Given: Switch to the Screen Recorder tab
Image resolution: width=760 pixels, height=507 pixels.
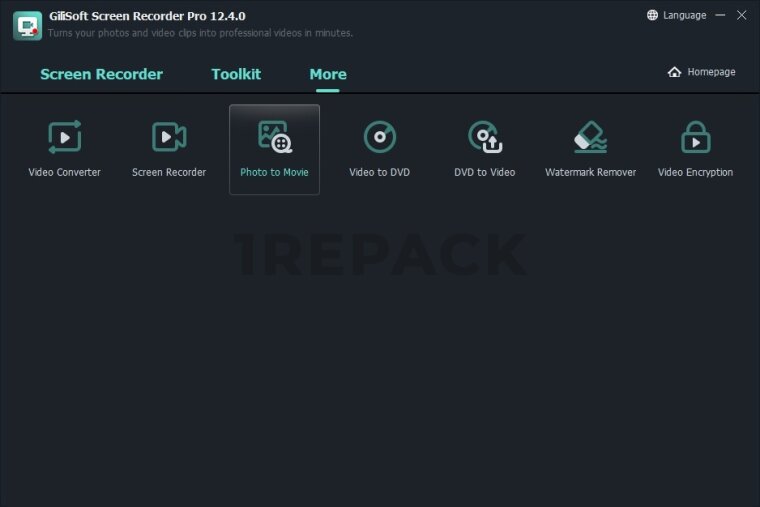Looking at the screenshot, I should 101,74.
